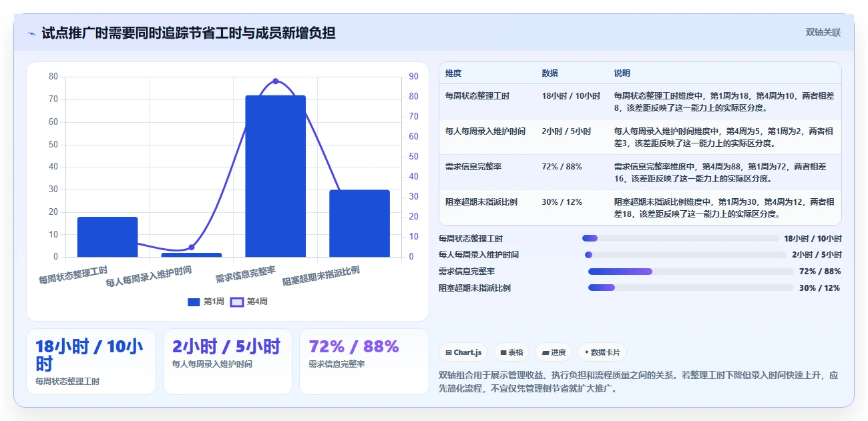Click x-axis label 每人每周录入维护时间 under chart

pos(149,276)
